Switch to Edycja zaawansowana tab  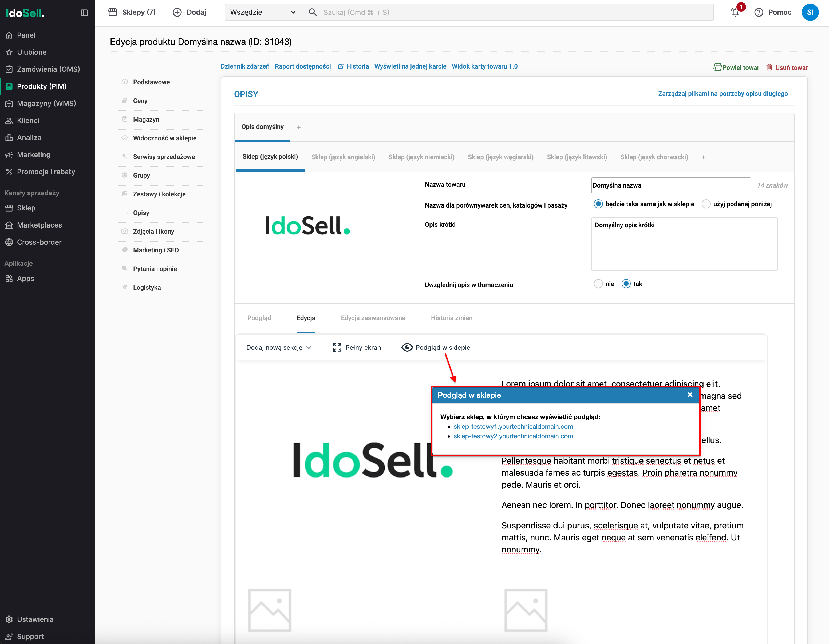tap(373, 318)
